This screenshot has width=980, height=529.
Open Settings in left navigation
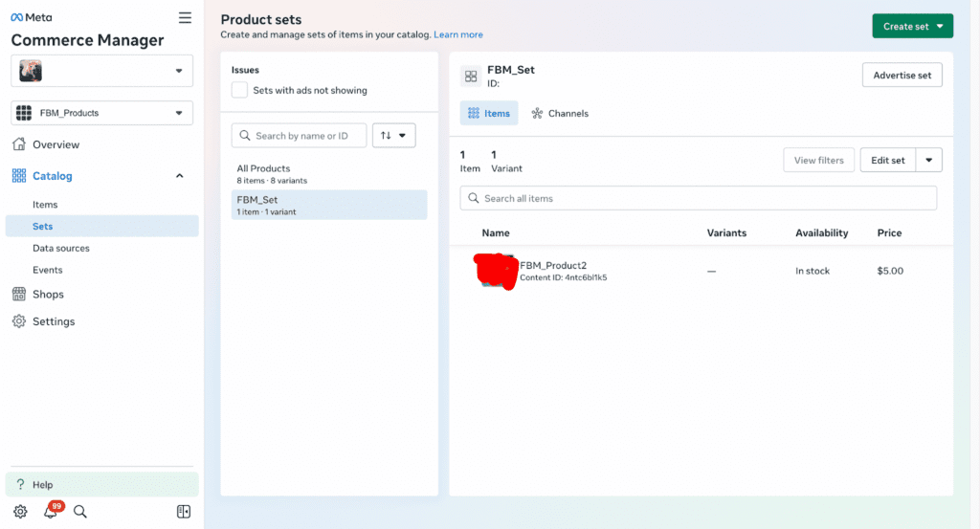(x=54, y=321)
